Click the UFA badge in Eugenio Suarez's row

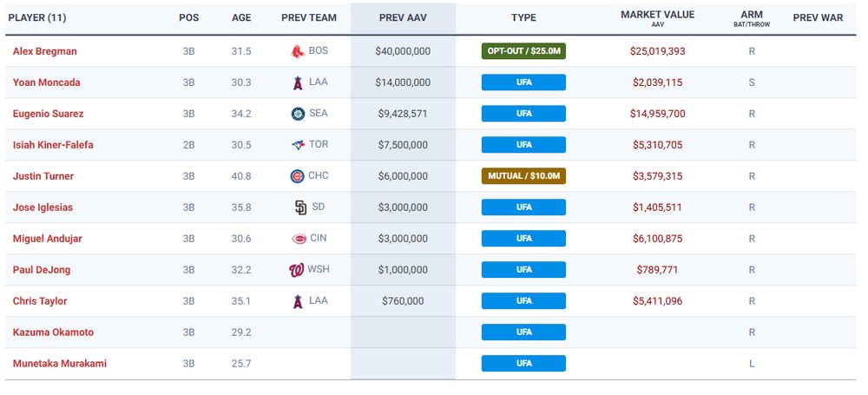click(523, 114)
